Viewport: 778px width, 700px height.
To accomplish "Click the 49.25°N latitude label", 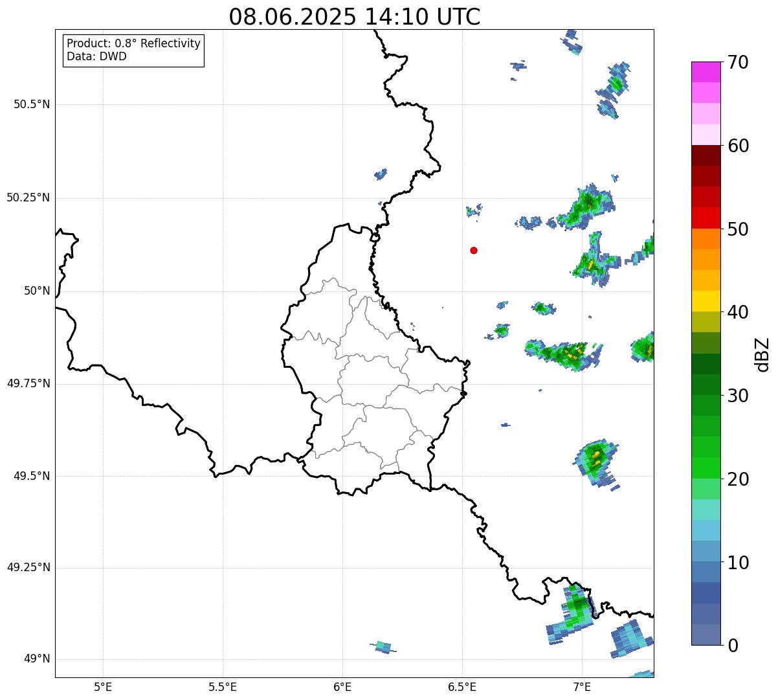I will click(28, 567).
